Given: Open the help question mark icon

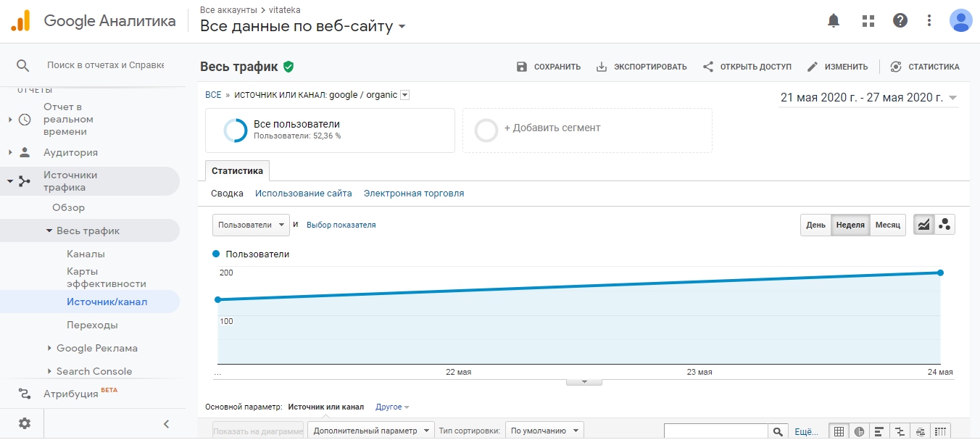Looking at the screenshot, I should (900, 20).
